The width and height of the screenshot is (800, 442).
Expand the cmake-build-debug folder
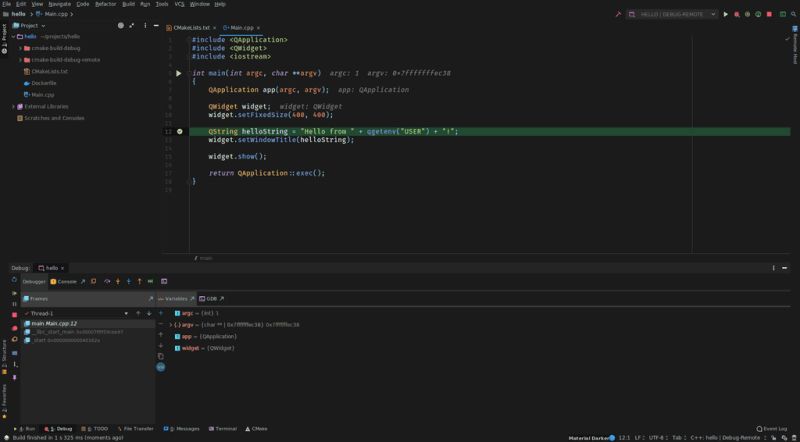tap(20, 48)
